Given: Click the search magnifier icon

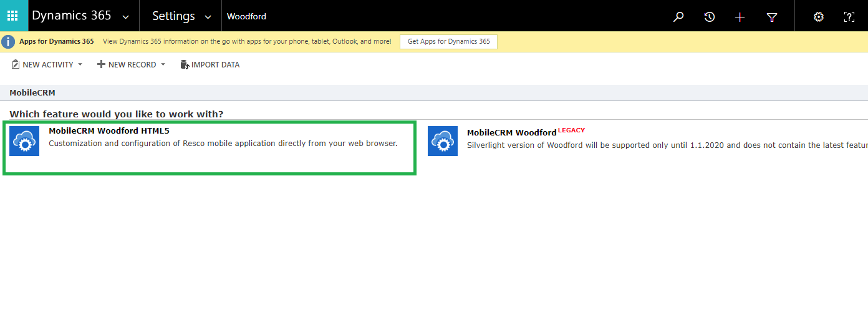Looking at the screenshot, I should 678,17.
